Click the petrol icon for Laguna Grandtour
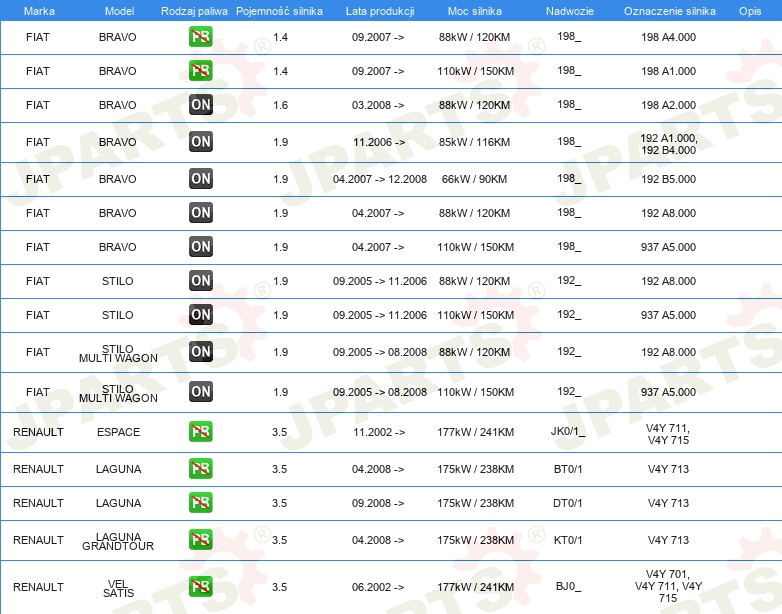 [200, 539]
